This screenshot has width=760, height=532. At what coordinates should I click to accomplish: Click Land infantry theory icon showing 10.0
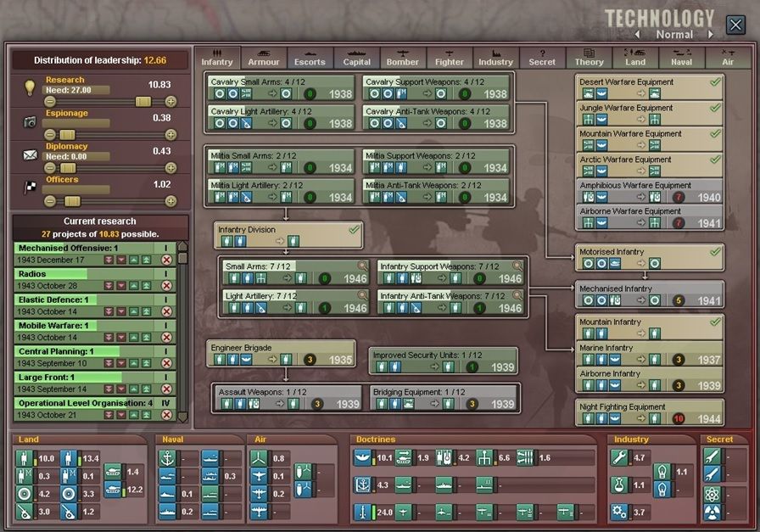tap(23, 458)
